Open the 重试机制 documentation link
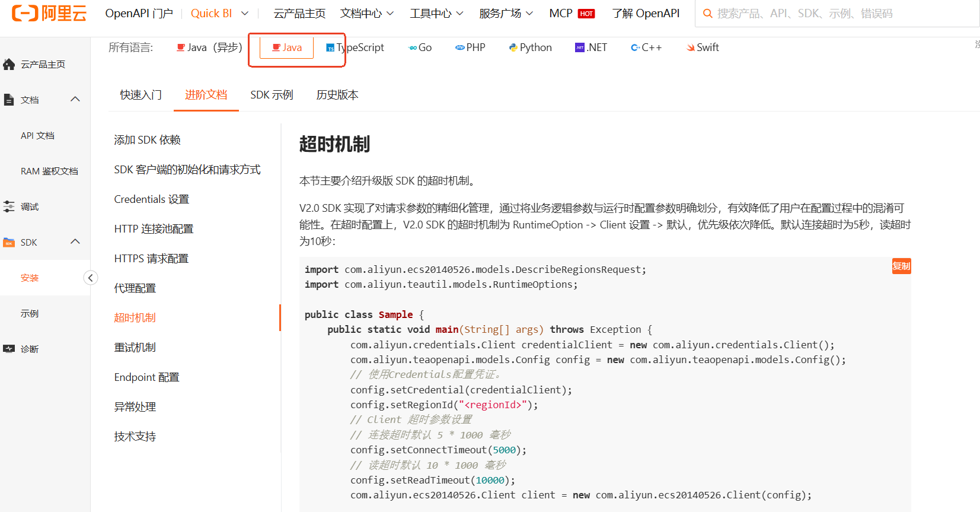The width and height of the screenshot is (980, 512). (x=135, y=348)
